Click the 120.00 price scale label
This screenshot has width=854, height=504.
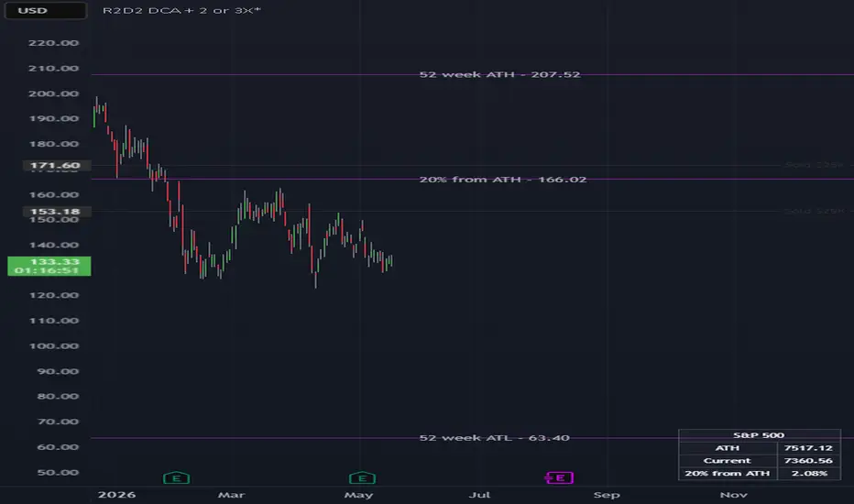click(x=53, y=295)
